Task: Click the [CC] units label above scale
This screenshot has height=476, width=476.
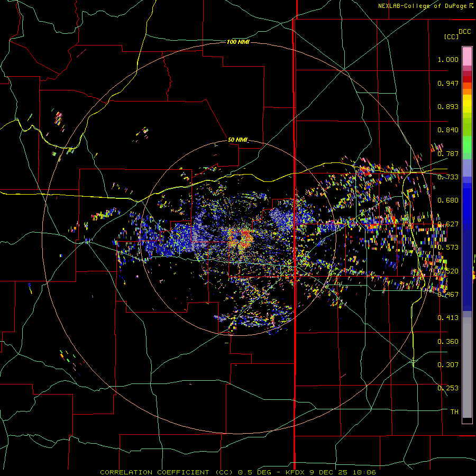Action: (451, 36)
